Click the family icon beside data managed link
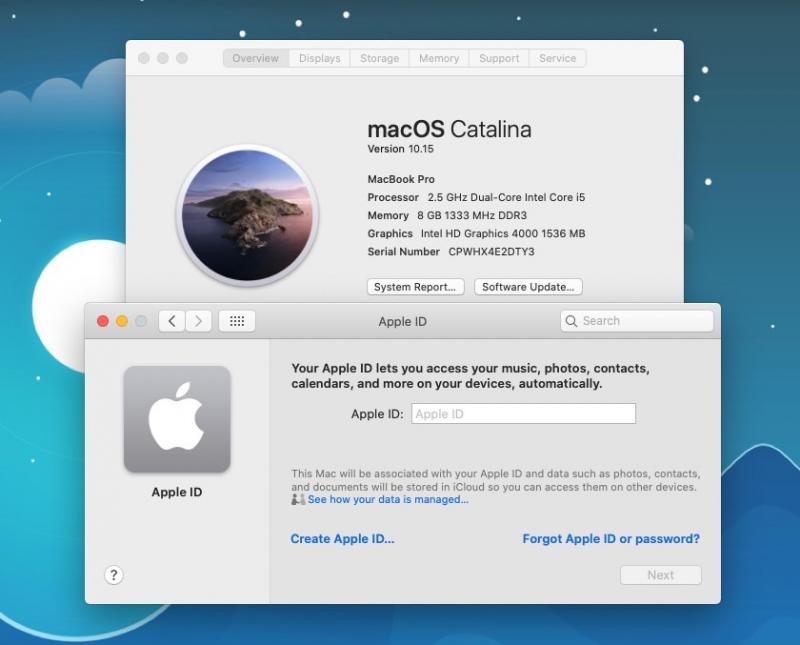The width and height of the screenshot is (800, 645). (298, 499)
